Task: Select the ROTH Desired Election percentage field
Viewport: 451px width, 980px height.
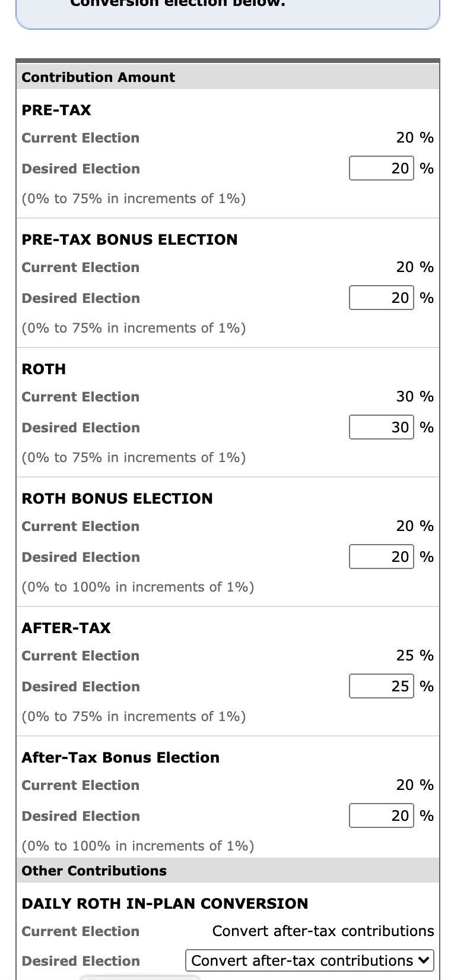Action: (381, 428)
